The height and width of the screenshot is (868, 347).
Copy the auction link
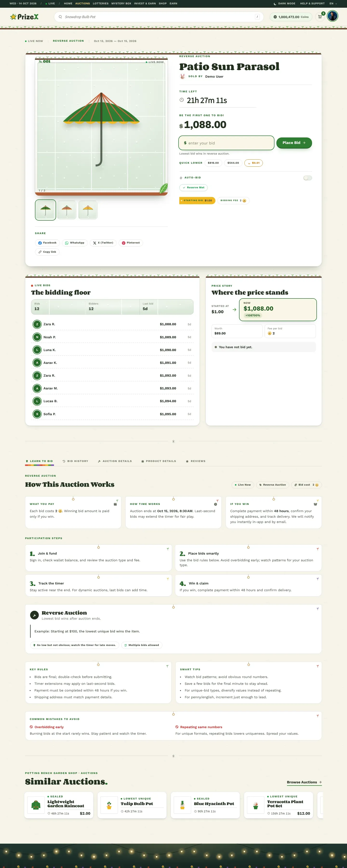(x=47, y=252)
